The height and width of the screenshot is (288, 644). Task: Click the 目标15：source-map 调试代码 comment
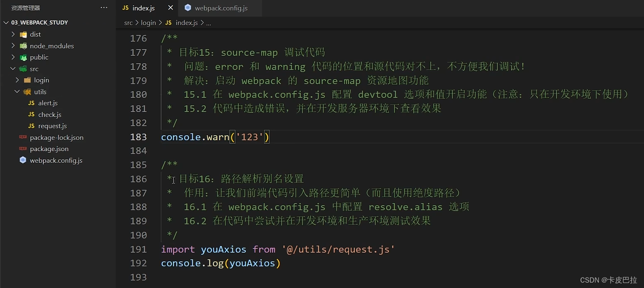pos(252,52)
